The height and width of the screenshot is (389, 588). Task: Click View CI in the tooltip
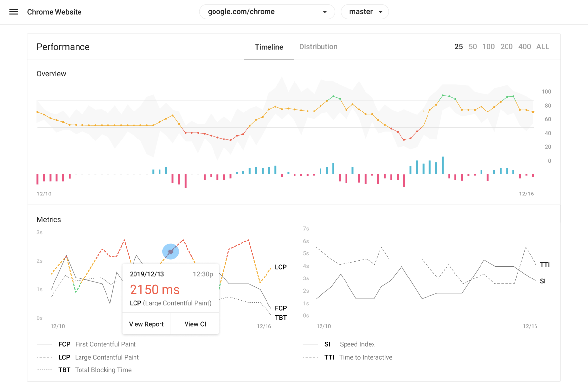195,324
